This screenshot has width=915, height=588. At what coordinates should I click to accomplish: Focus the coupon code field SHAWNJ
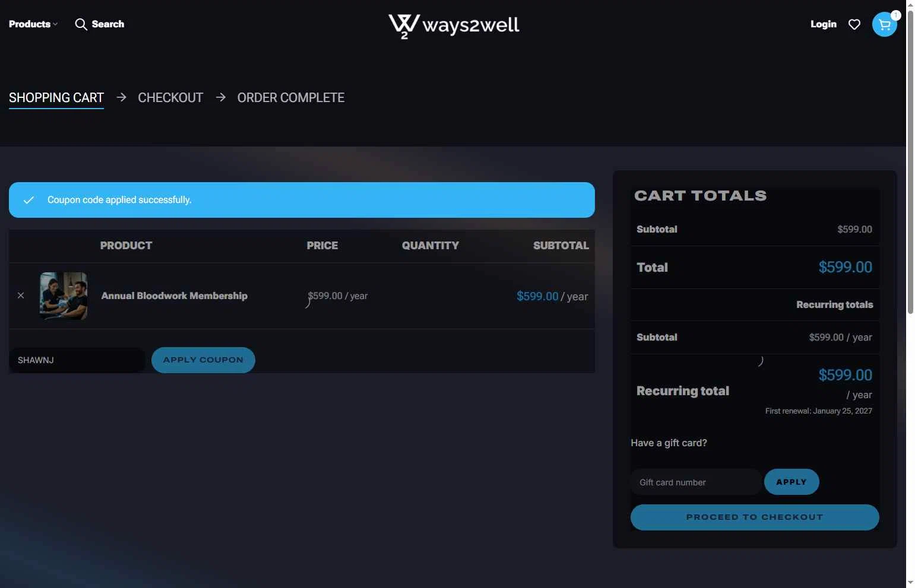coord(77,360)
